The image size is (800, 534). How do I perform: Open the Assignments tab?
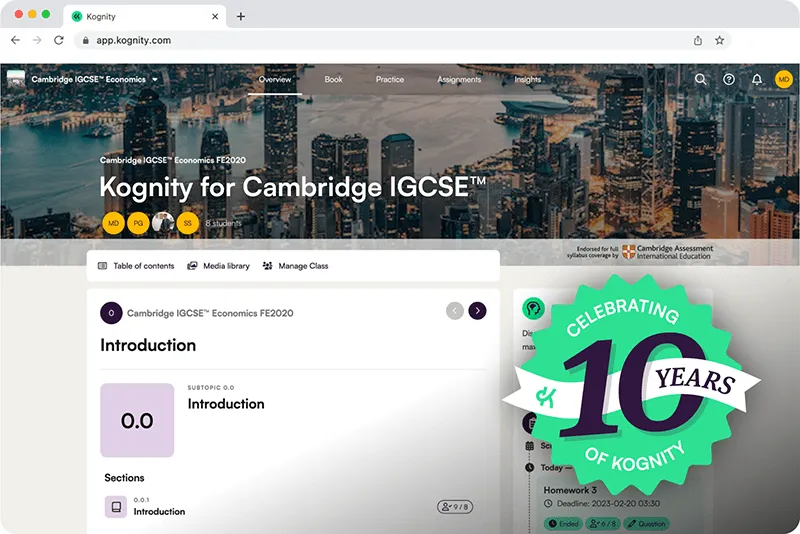coord(459,79)
